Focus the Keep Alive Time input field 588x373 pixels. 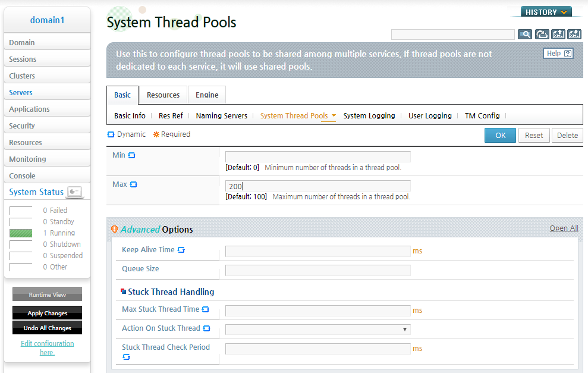pyautogui.click(x=317, y=251)
